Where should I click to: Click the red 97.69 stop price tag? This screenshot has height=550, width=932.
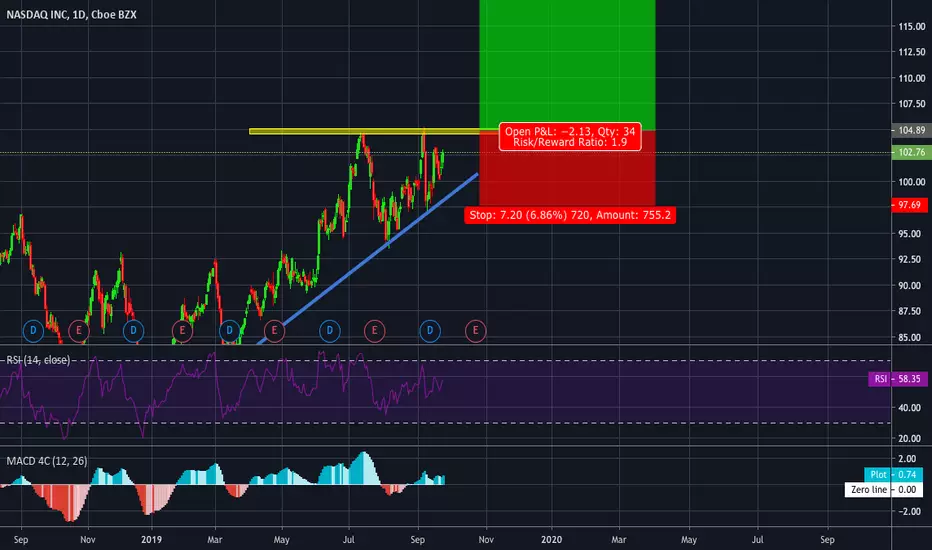coord(909,205)
